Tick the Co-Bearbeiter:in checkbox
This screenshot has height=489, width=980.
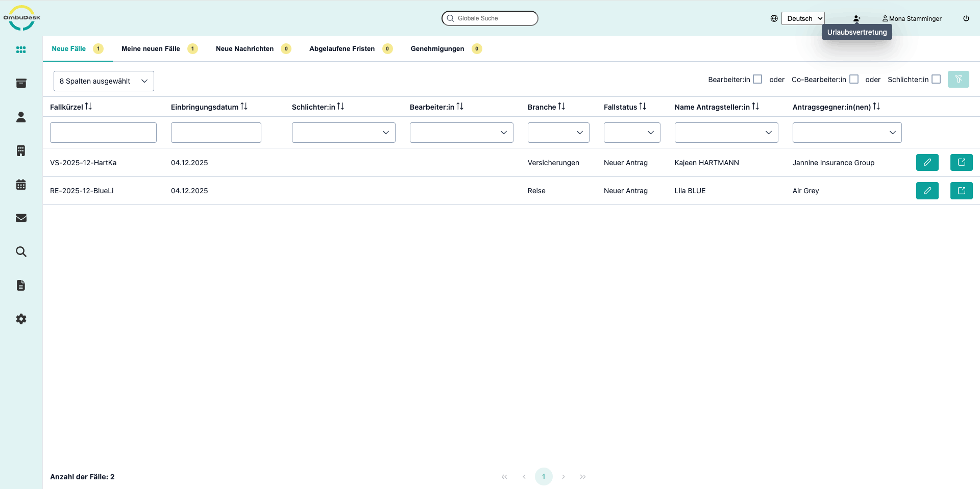coord(854,80)
